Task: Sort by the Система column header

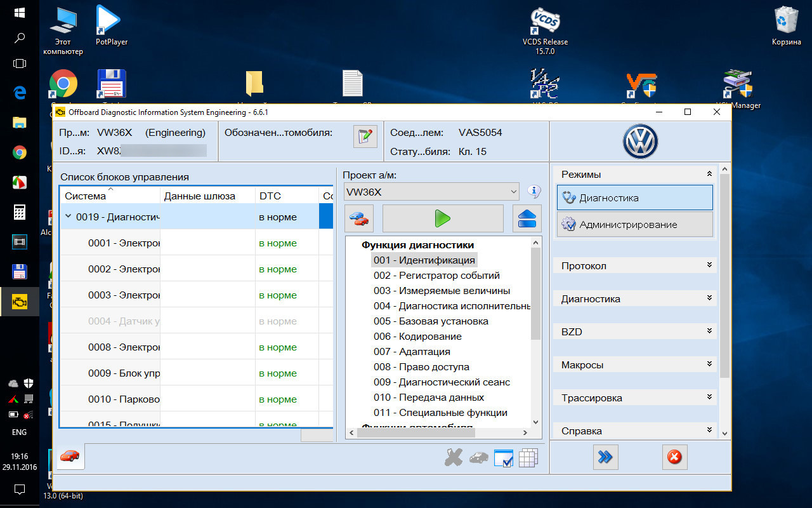Action: [110, 195]
